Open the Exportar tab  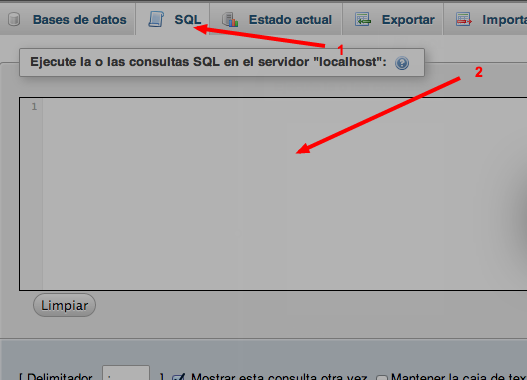[393, 19]
